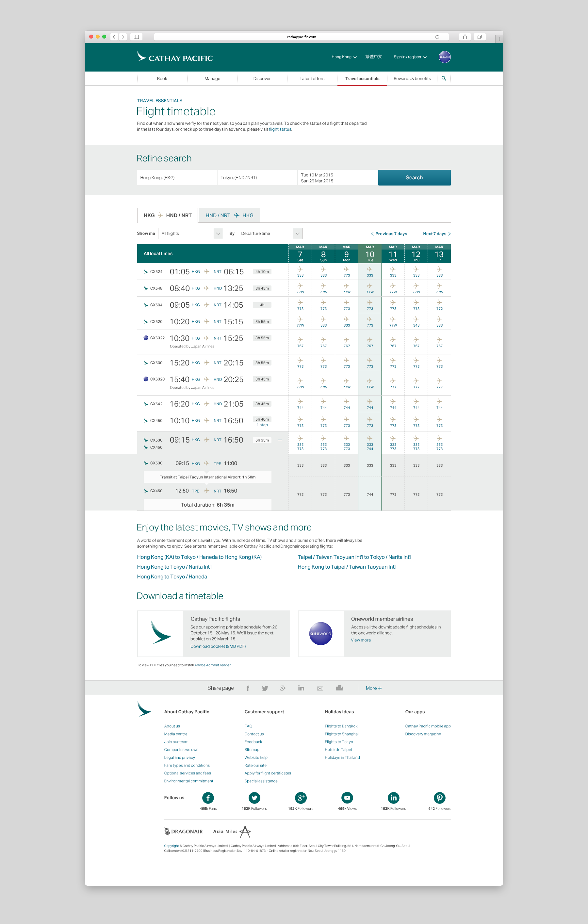Image resolution: width=588 pixels, height=924 pixels.
Task: Switch to HND / NRT to HKG tab
Action: click(229, 215)
